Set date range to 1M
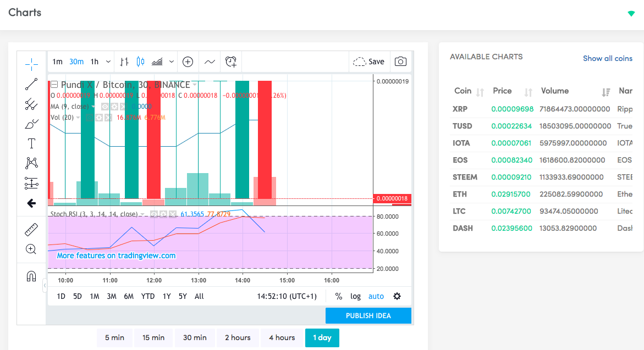 click(95, 296)
